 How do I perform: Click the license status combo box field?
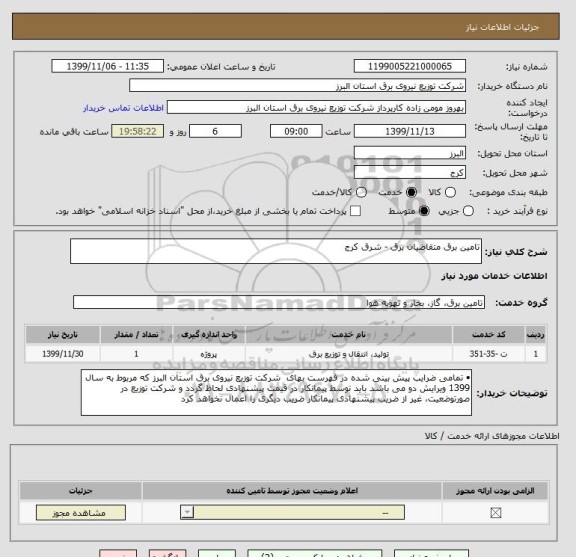tap(292, 512)
